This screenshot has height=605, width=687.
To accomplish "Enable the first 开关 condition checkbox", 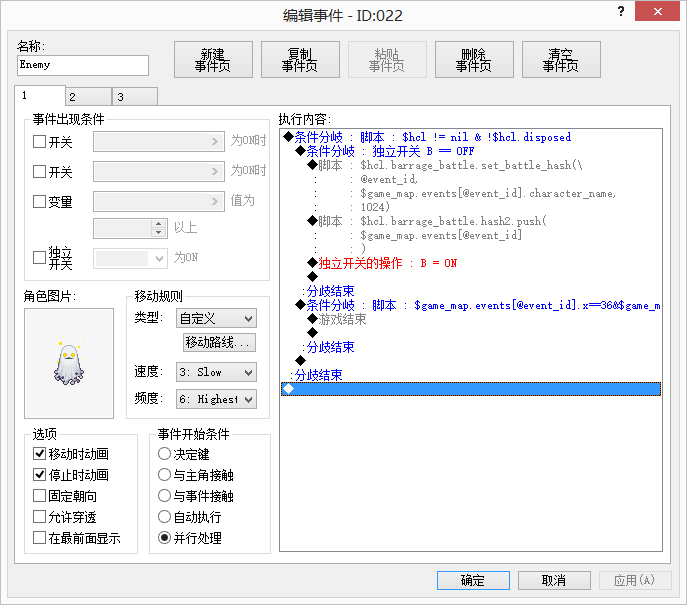I will click(39, 142).
